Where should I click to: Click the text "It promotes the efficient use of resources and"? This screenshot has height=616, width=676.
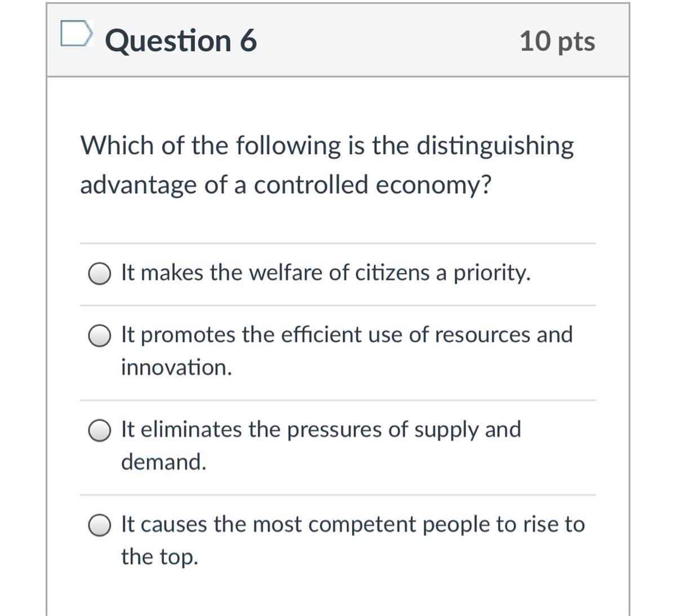tap(346, 334)
